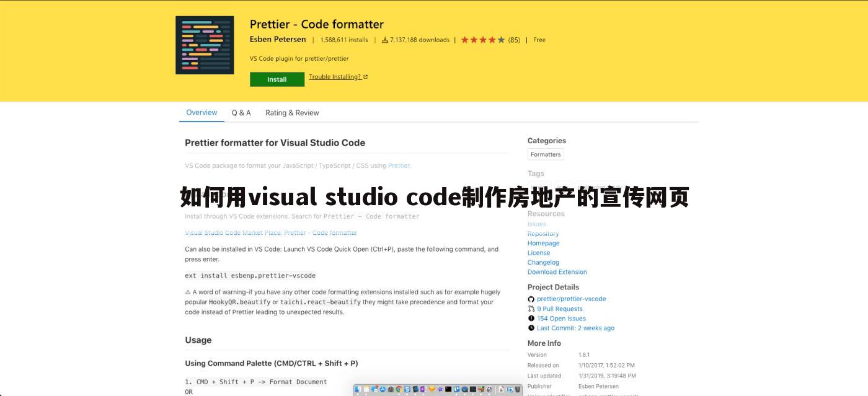
Task: Open the 9 Pull Requests link
Action: pos(560,309)
